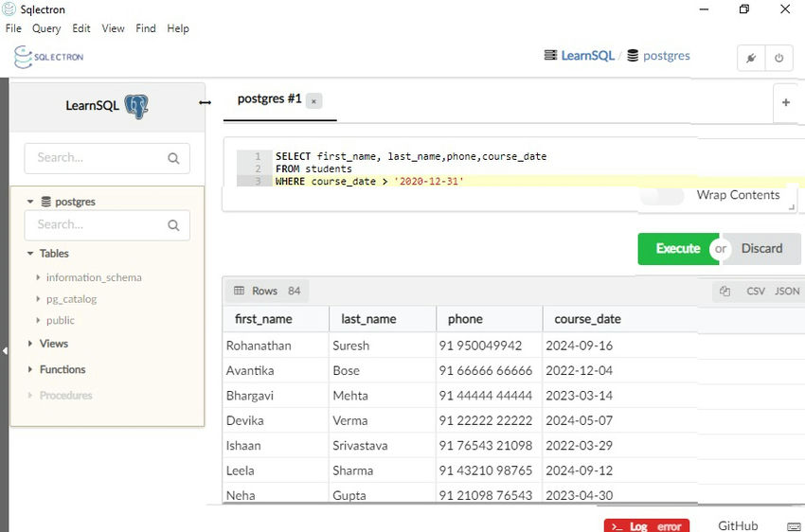
Task: Expand the Procedures section
Action: click(30, 395)
